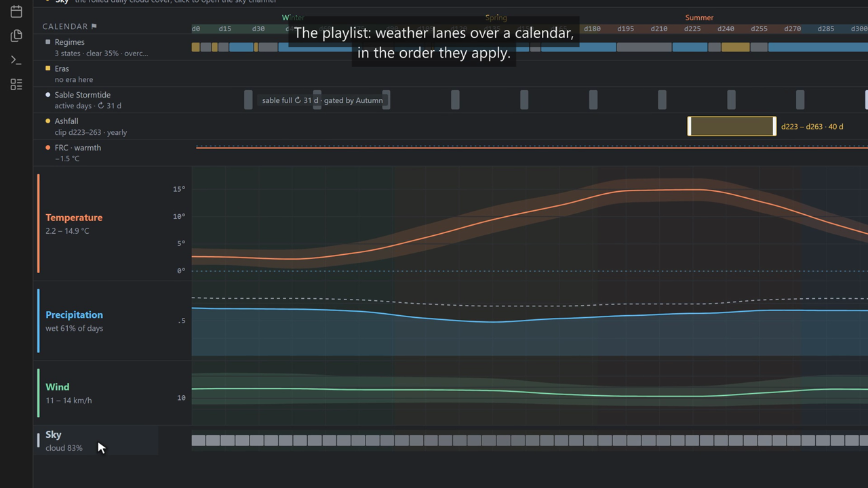Click the '−1.5 °C' warmth value
Viewport: 868px width, 488px height.
pyautogui.click(x=67, y=159)
